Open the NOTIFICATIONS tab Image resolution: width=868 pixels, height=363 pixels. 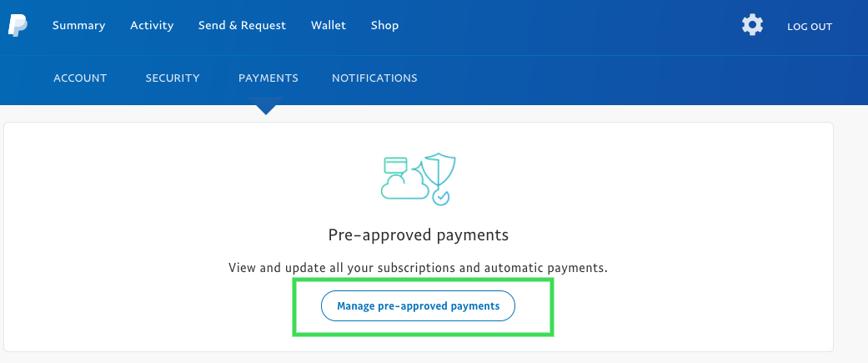click(374, 78)
